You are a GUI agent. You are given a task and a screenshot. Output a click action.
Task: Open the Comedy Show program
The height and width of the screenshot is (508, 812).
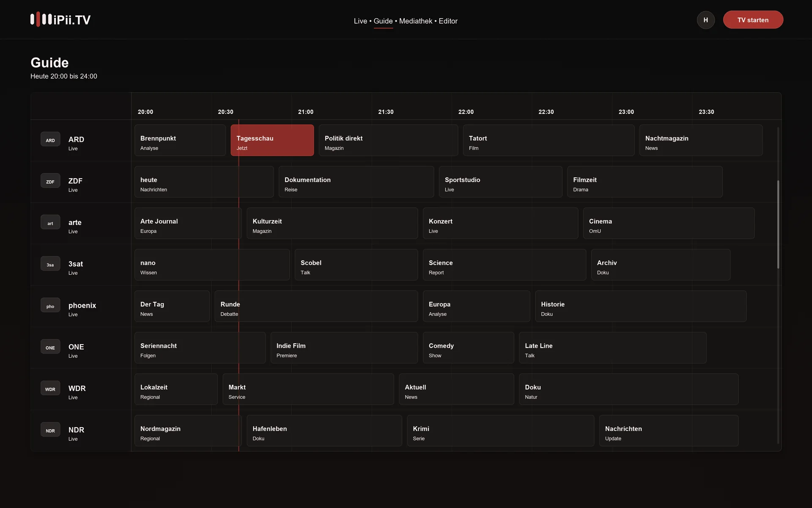[x=468, y=348]
